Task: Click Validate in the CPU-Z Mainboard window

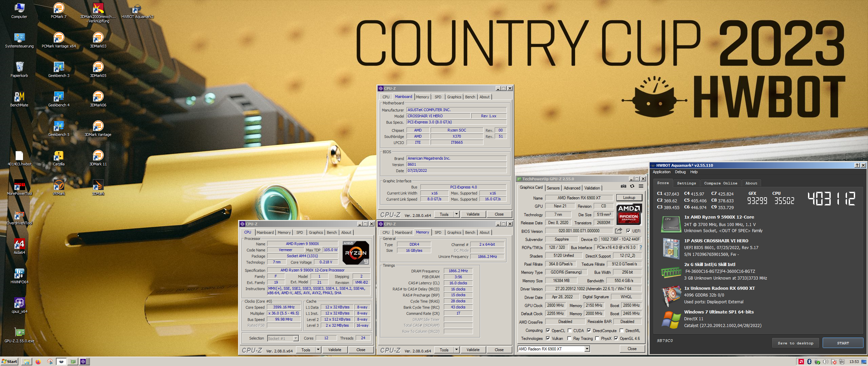Action: 473,214
